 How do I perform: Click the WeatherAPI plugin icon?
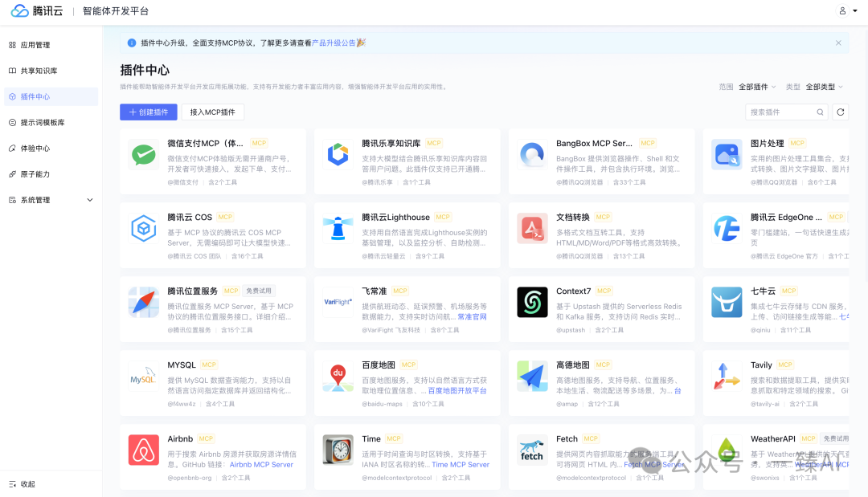(727, 450)
